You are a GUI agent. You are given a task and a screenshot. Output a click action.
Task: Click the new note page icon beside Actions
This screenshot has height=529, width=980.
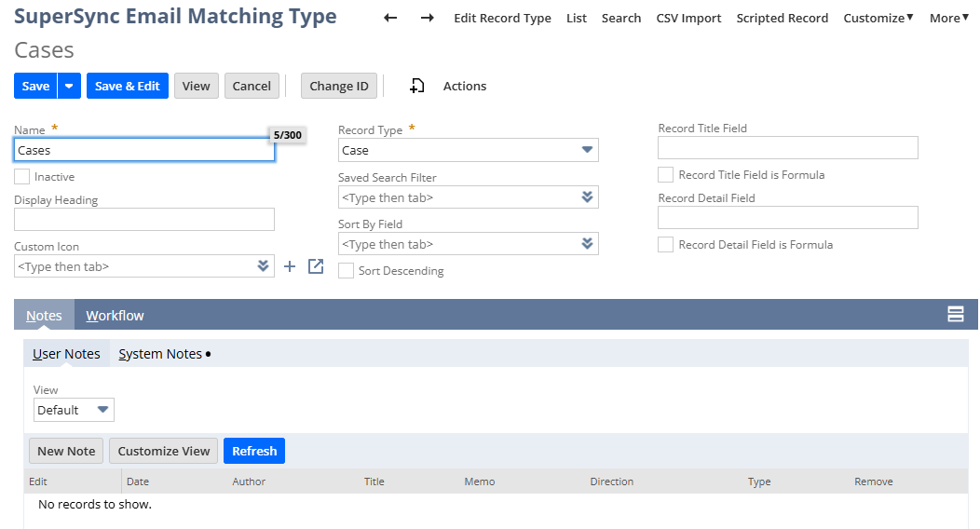(417, 87)
